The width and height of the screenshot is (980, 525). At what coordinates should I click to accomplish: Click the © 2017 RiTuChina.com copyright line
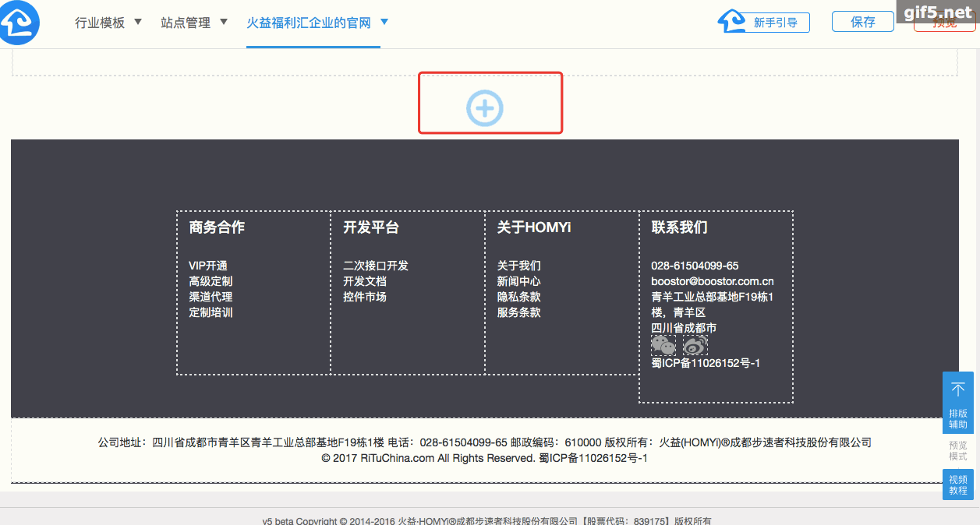coord(484,458)
